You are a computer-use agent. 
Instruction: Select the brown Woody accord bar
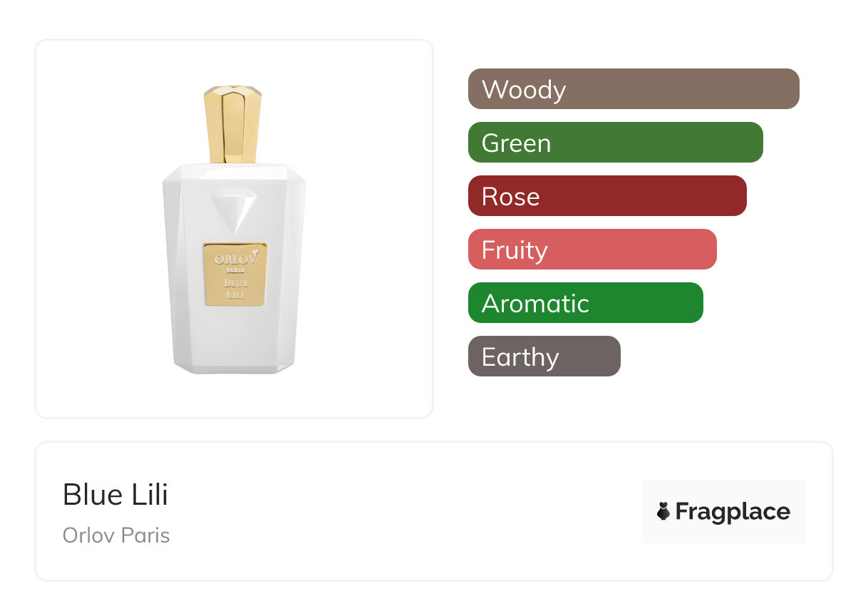634,89
